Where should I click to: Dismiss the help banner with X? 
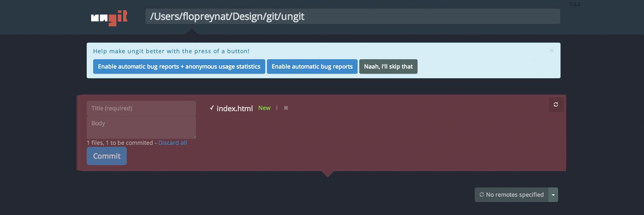coord(551,51)
